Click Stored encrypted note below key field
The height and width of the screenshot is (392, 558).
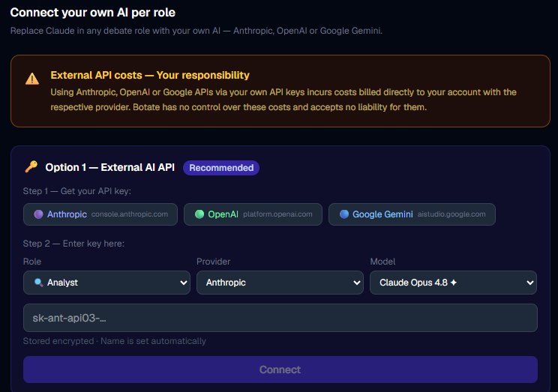[x=115, y=341]
